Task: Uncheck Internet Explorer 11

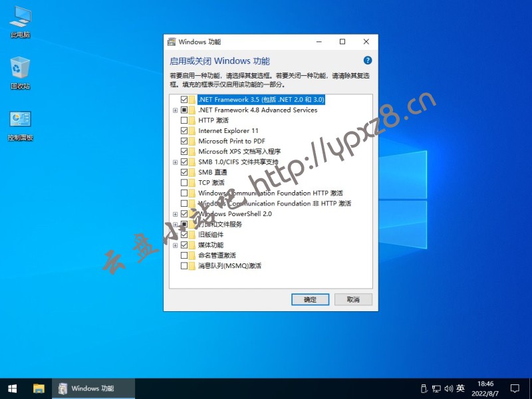Action: 184,131
